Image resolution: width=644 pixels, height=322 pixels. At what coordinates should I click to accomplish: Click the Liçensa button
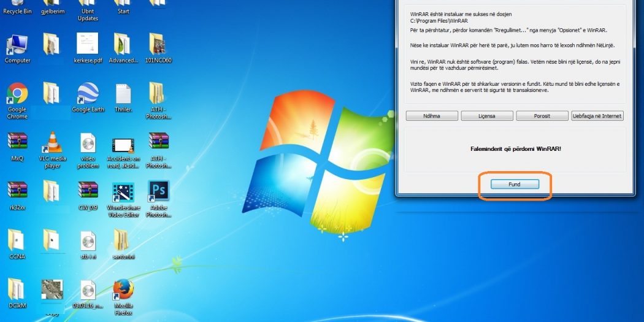pyautogui.click(x=486, y=115)
